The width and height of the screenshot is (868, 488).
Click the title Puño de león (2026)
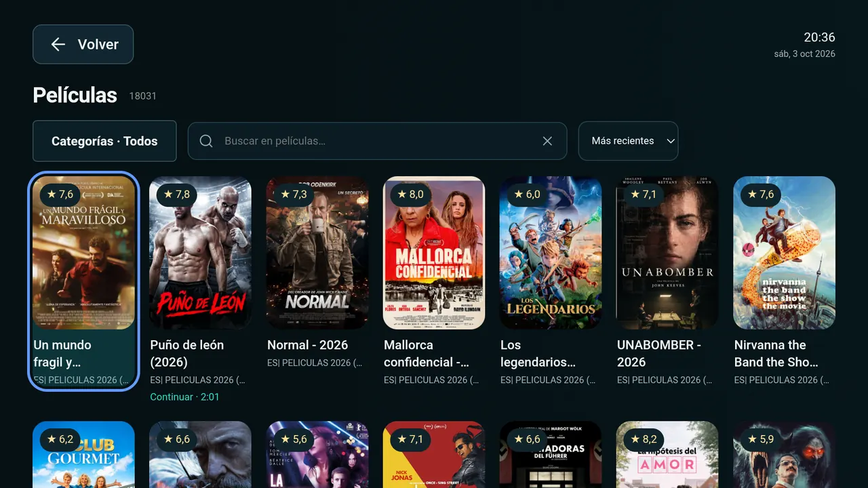pyautogui.click(x=187, y=354)
